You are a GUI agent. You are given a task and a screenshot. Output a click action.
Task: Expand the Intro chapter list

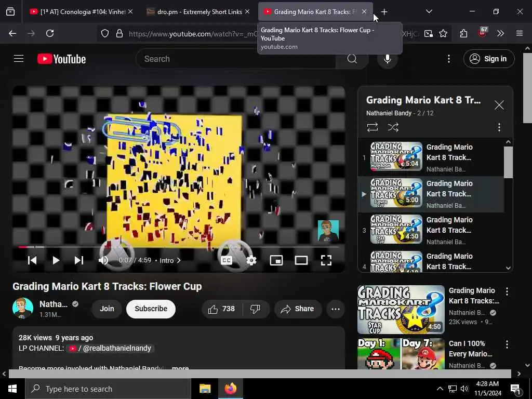click(x=170, y=261)
